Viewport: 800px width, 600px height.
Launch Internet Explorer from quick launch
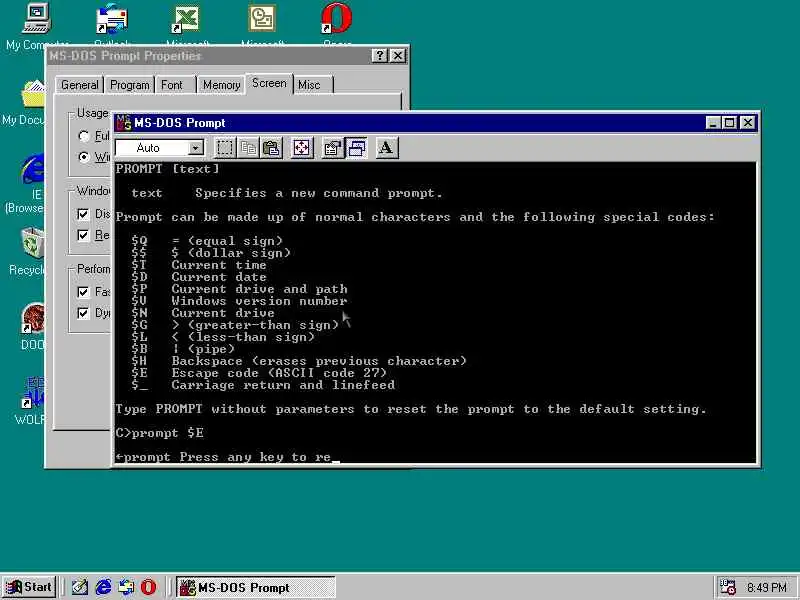click(x=103, y=587)
